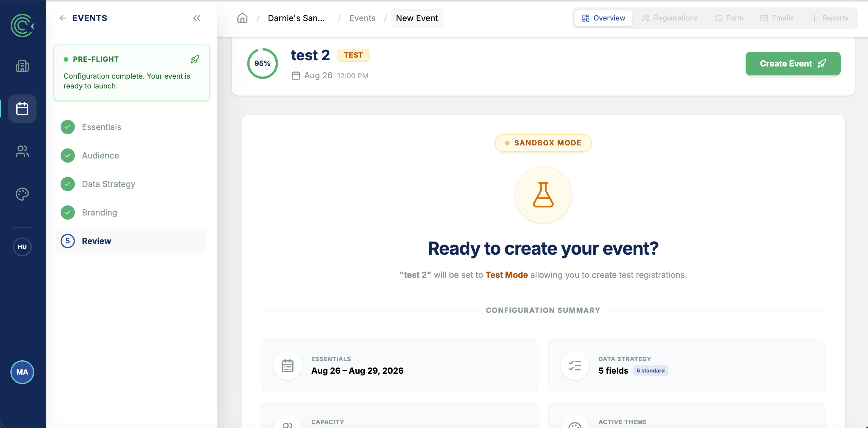
Task: Click the Audience green checkmark icon
Action: click(68, 156)
